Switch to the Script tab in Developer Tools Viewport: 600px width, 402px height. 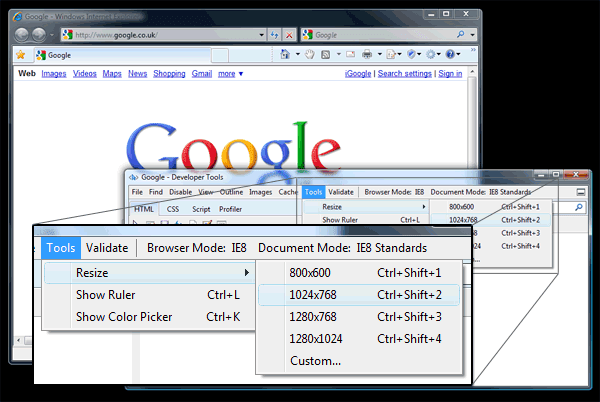coord(201,209)
